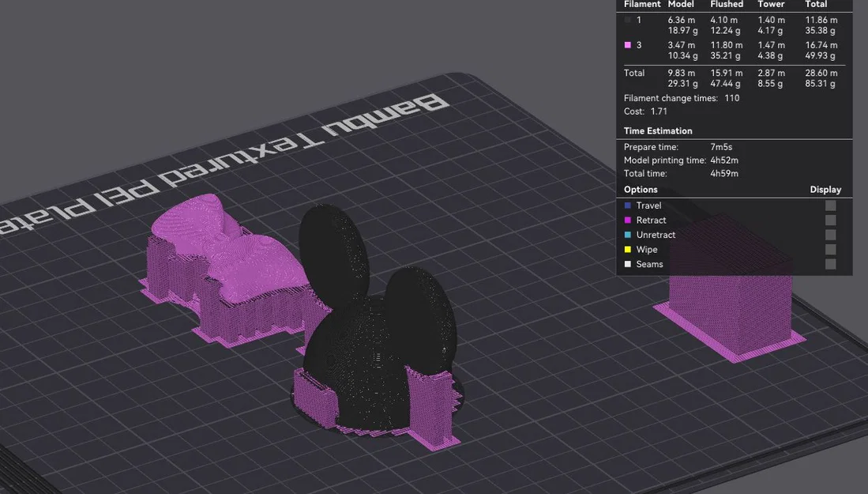Click the blue Travel color swatch
The height and width of the screenshot is (494, 868).
point(628,206)
